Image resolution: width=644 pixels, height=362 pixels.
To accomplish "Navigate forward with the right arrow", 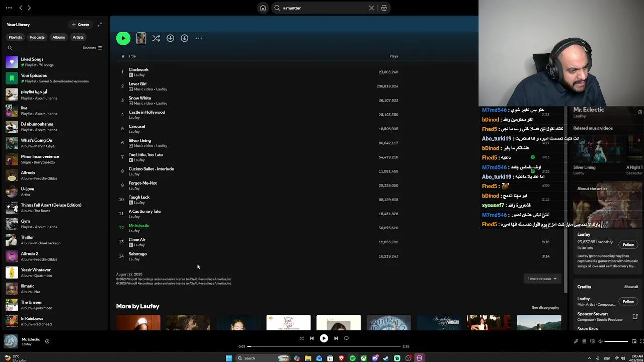I will coord(29,8).
